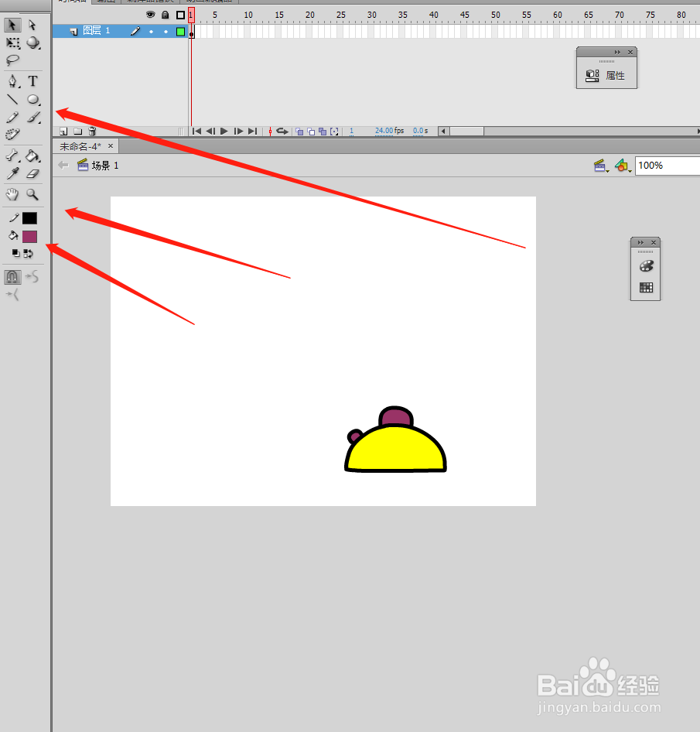700x732 pixels.
Task: Click the 100% zoom level box
Action: tap(668, 166)
